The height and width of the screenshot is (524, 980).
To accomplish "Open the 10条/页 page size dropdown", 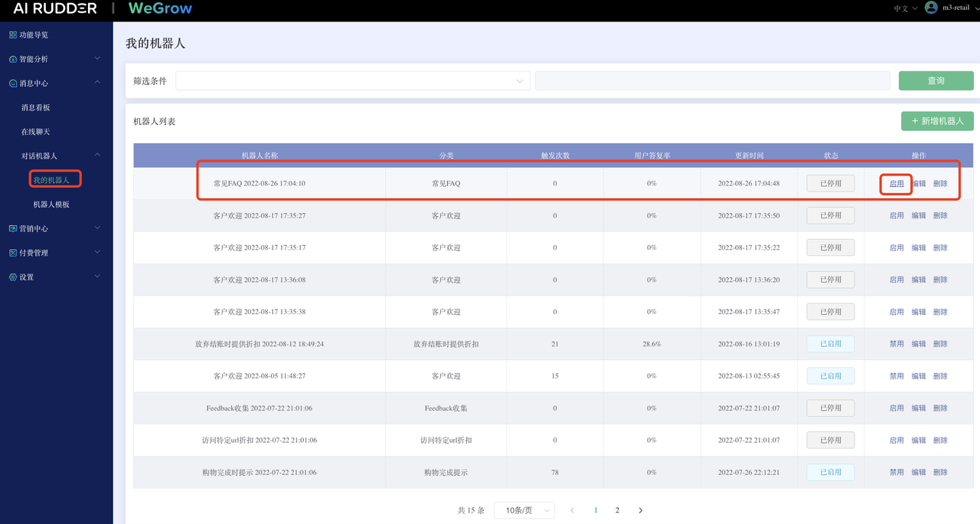I will click(x=524, y=510).
